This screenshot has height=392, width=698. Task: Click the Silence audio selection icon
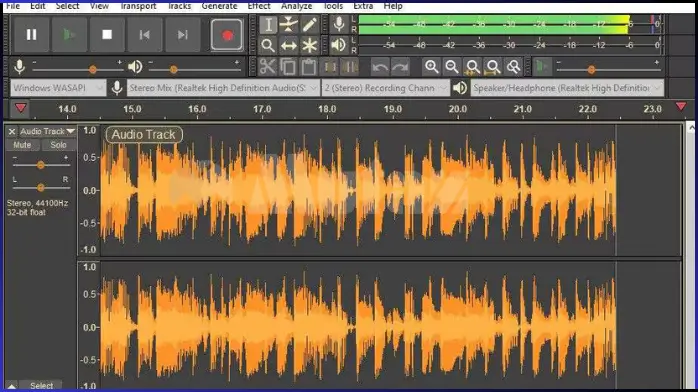pyautogui.click(x=350, y=67)
